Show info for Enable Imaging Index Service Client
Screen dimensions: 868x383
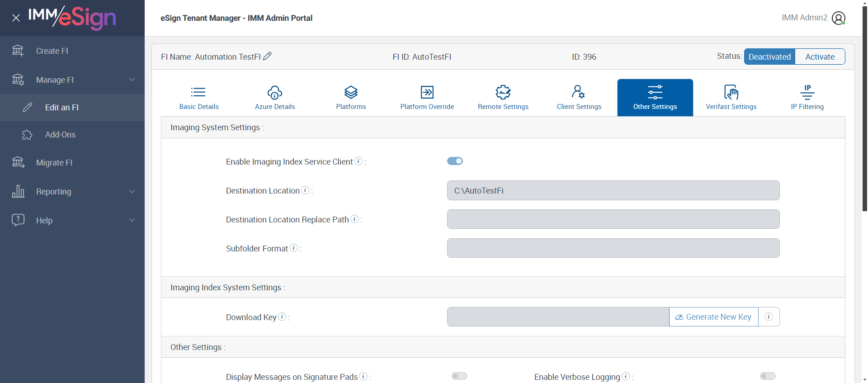(x=359, y=161)
